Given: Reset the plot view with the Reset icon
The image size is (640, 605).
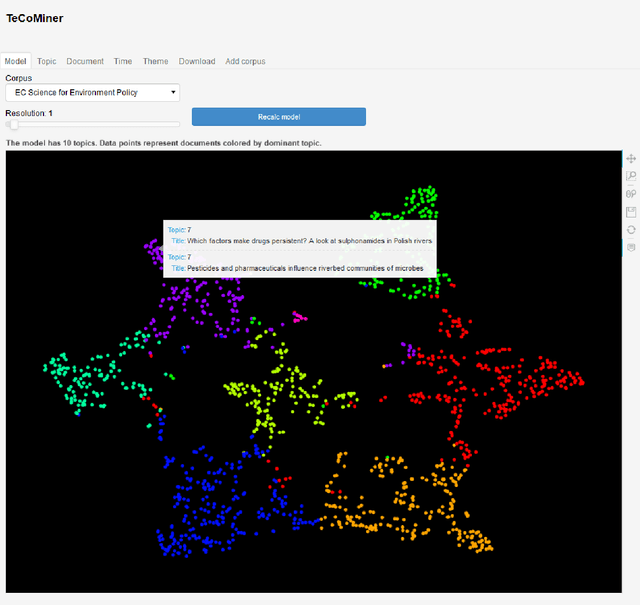Looking at the screenshot, I should click(x=630, y=229).
